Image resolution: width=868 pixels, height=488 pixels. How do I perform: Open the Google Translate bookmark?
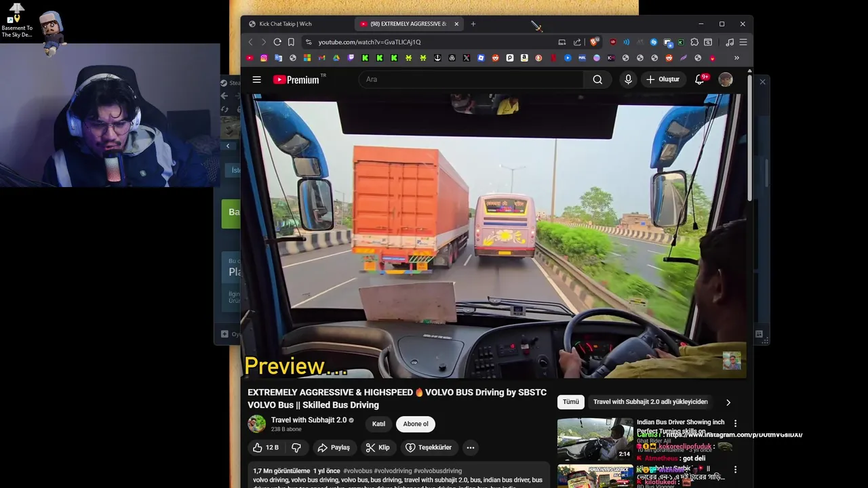coord(278,58)
